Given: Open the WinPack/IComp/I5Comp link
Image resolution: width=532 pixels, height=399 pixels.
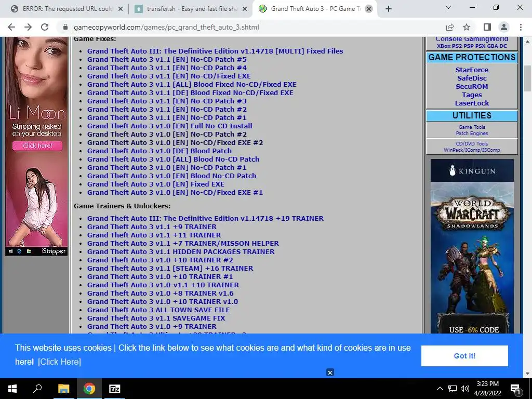Looking at the screenshot, I should click(x=472, y=150).
